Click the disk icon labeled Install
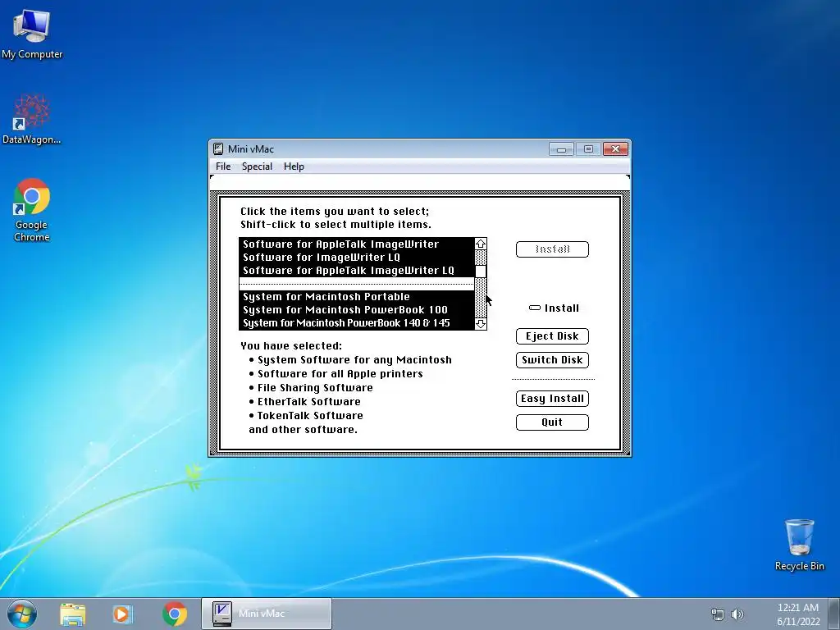The width and height of the screenshot is (840, 630). (535, 308)
